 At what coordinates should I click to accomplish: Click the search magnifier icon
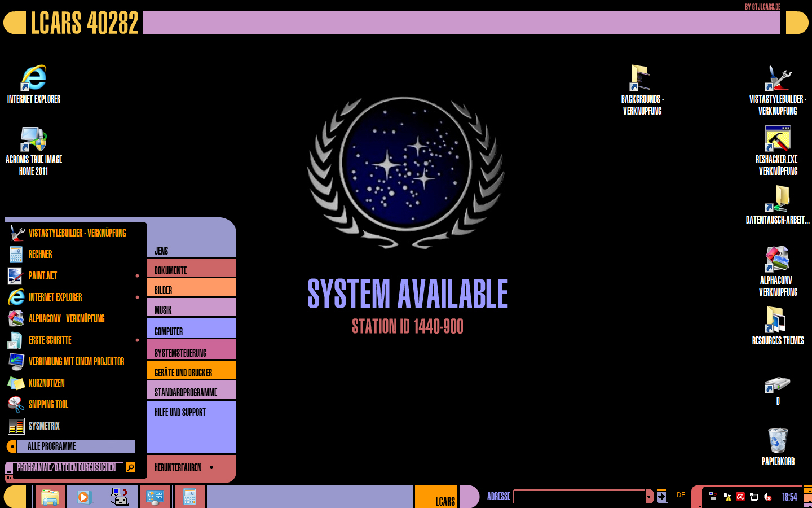pos(130,467)
